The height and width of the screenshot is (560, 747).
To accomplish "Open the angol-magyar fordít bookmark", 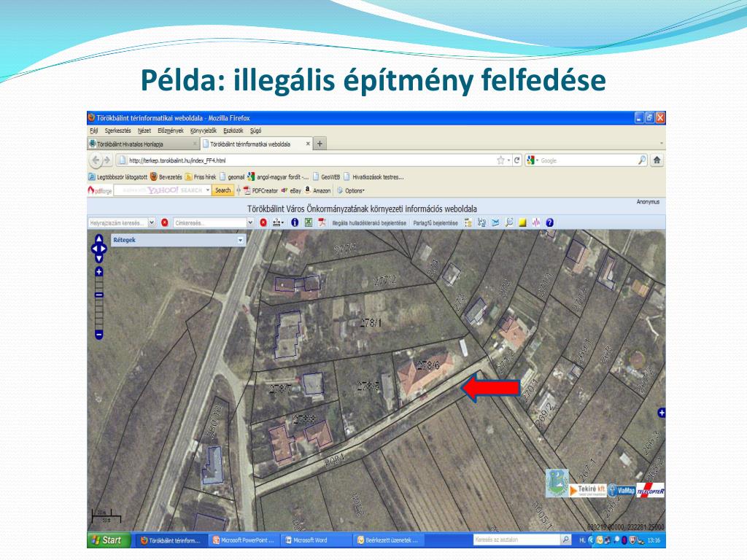I will (278, 177).
